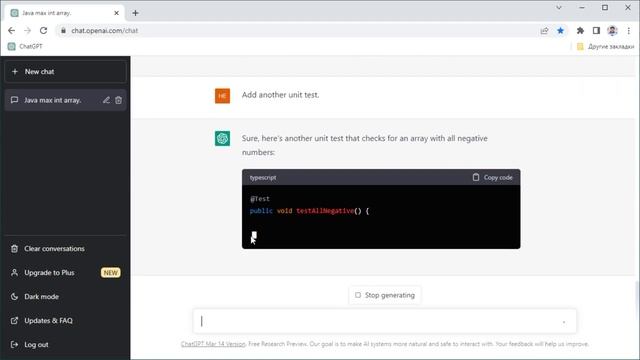Toggle the browser side panel icon

tap(596, 31)
